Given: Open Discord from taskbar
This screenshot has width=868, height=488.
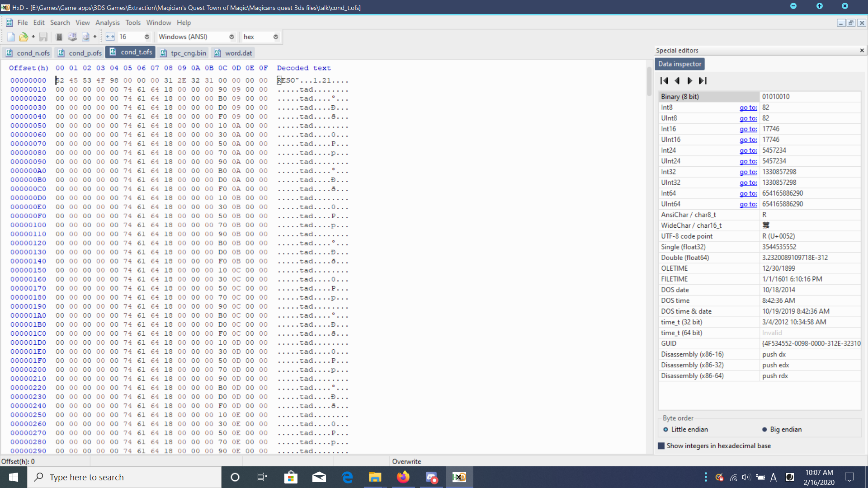Looking at the screenshot, I should (x=431, y=477).
